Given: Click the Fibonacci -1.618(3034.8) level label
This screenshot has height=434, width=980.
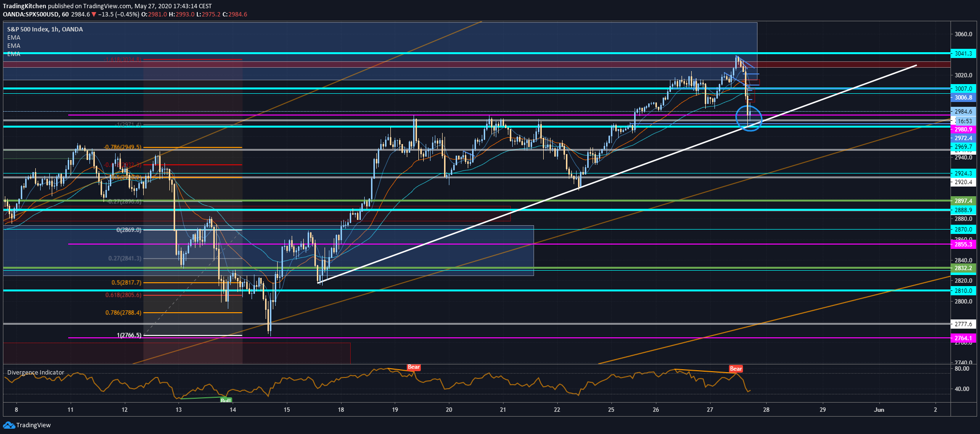Looking at the screenshot, I should coord(123,59).
